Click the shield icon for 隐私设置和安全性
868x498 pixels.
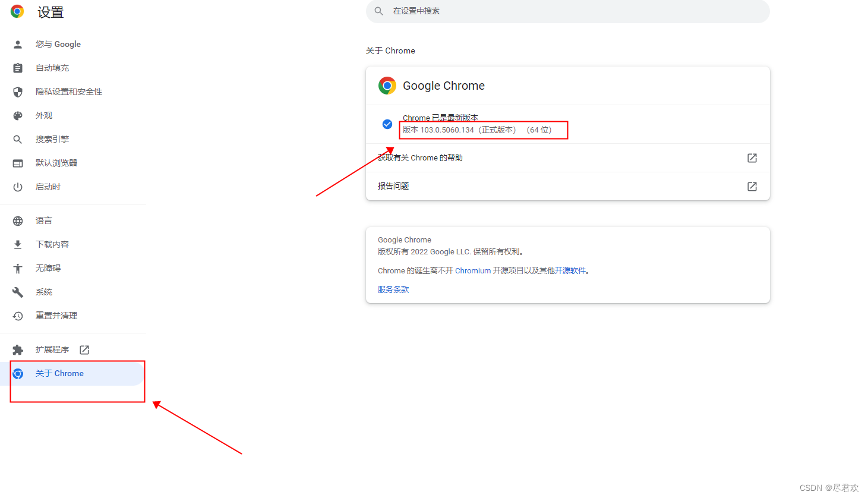click(18, 92)
